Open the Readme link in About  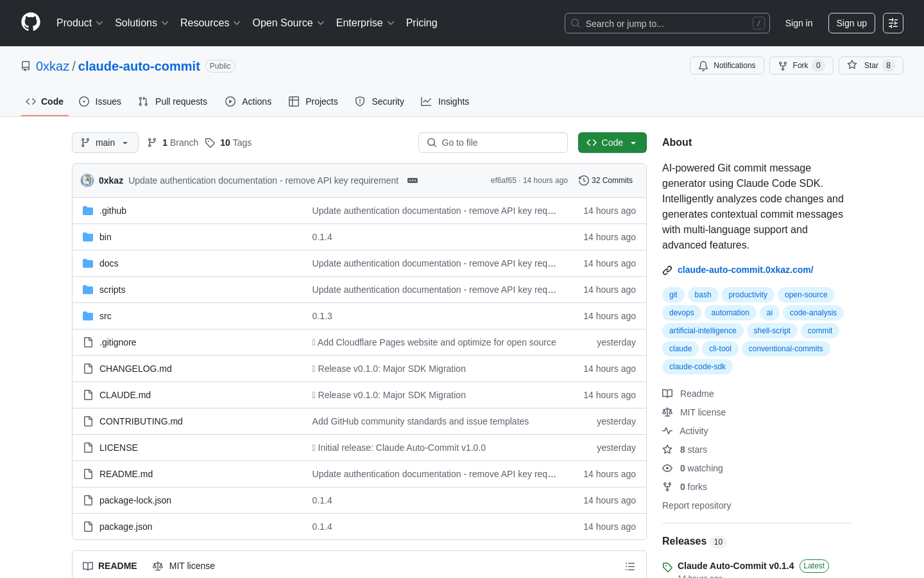click(x=688, y=394)
